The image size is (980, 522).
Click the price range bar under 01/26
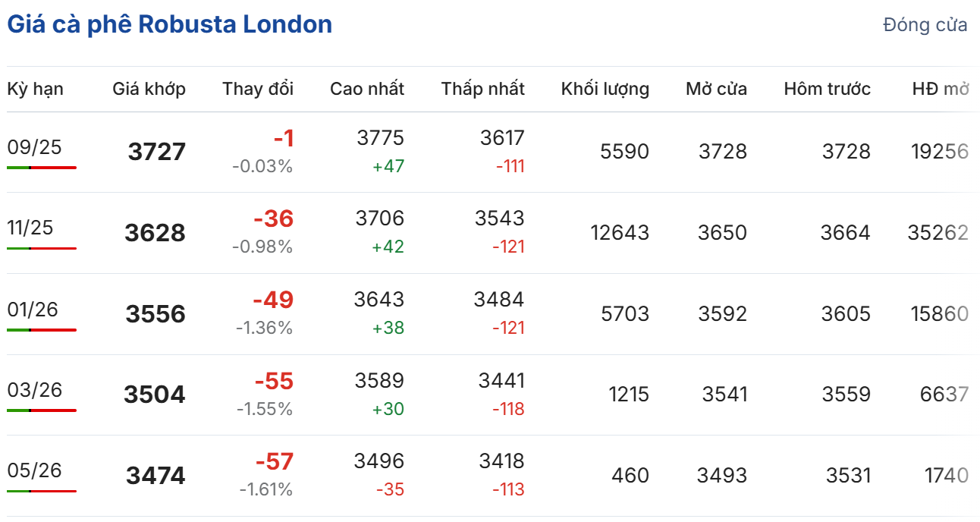[x=42, y=330]
